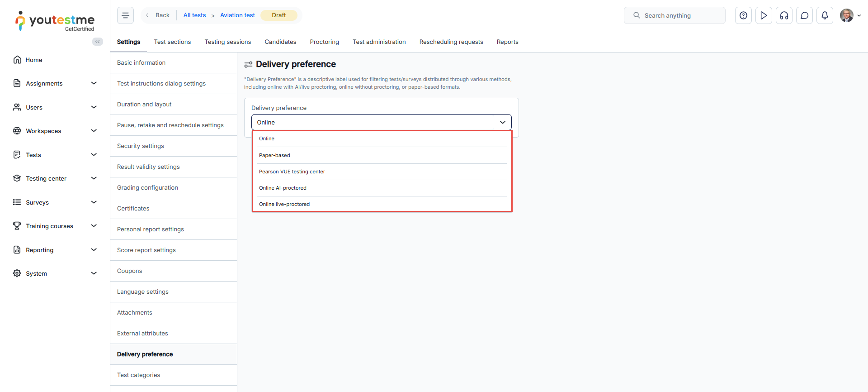The image size is (868, 392).
Task: Open the headset support icon
Action: point(784,15)
